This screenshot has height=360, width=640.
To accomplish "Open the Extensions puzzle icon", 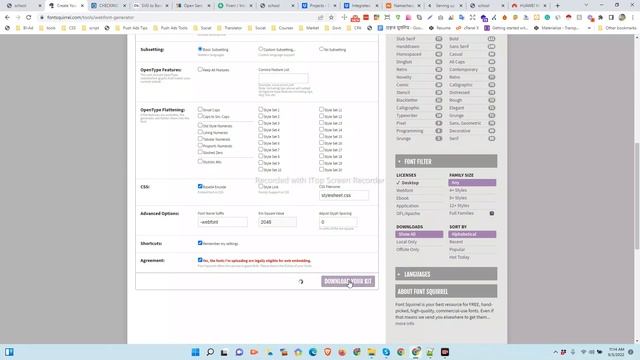I will 600,18.
